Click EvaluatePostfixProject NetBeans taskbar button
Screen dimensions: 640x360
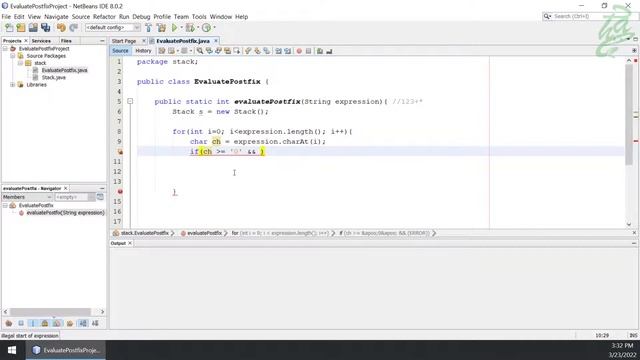(66, 350)
